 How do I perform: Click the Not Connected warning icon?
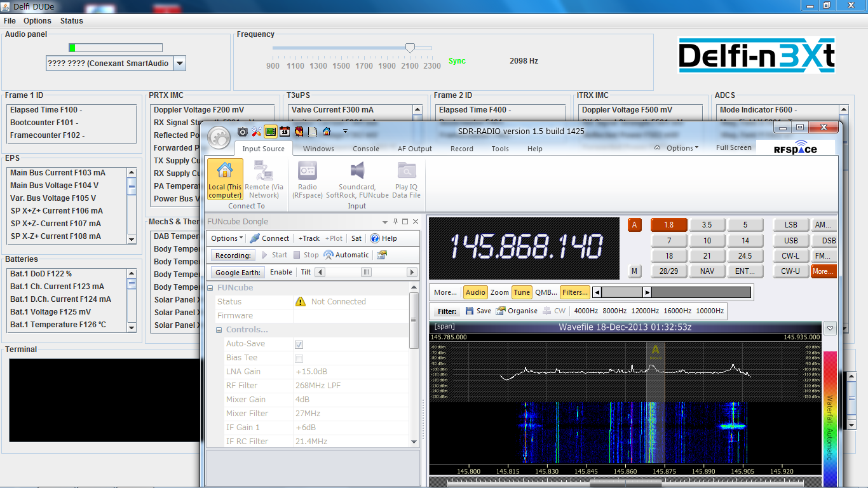click(x=301, y=301)
